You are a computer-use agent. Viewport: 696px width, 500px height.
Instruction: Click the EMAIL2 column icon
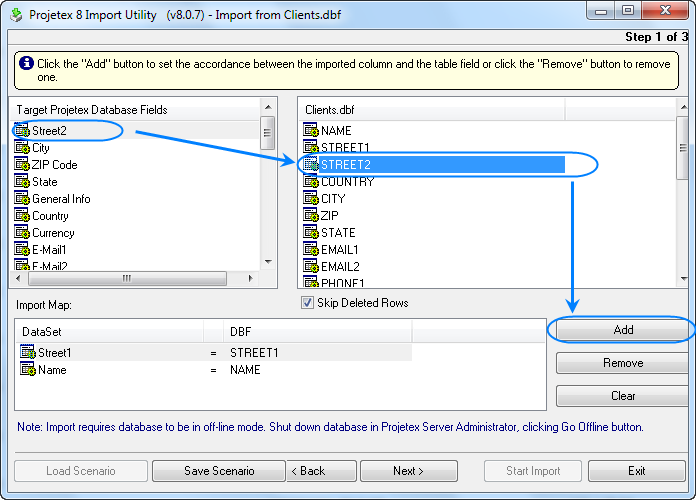click(311, 266)
